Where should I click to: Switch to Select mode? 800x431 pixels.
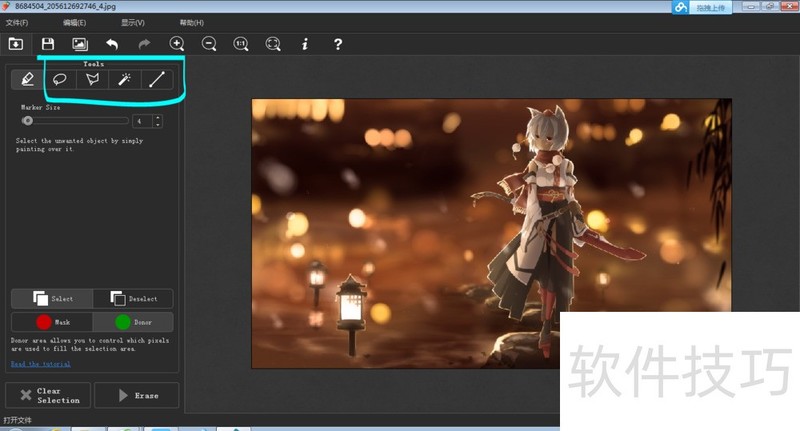(x=52, y=299)
